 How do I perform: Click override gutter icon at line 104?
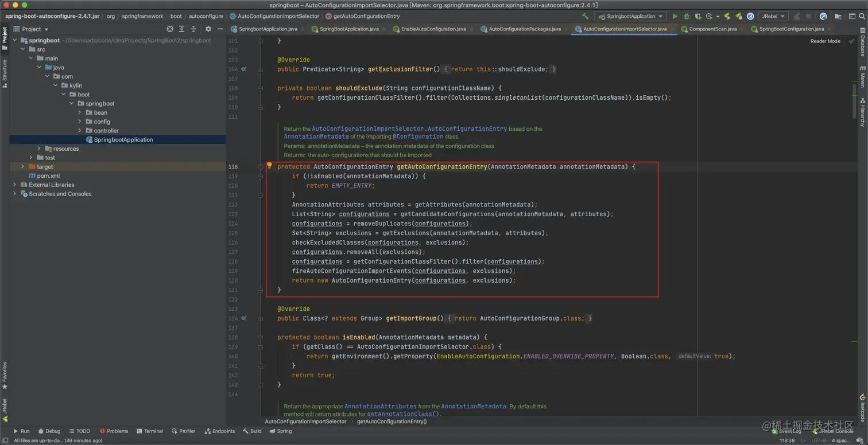(244, 69)
